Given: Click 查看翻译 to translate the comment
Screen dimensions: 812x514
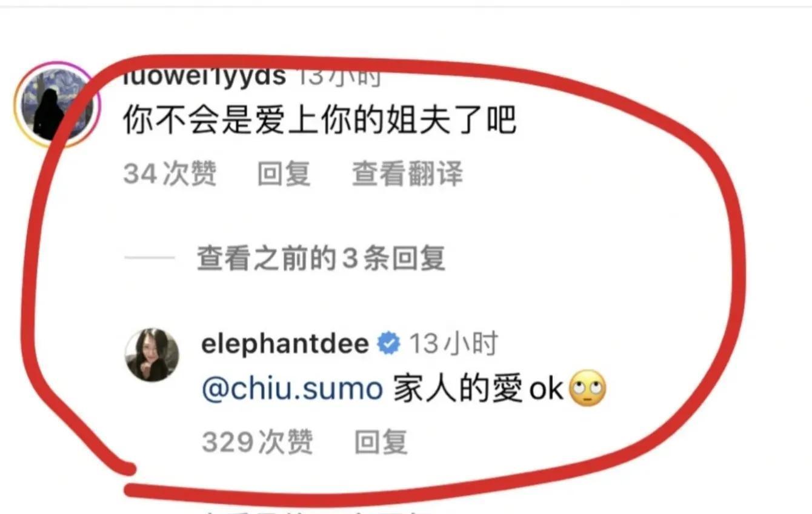Looking at the screenshot, I should (407, 175).
